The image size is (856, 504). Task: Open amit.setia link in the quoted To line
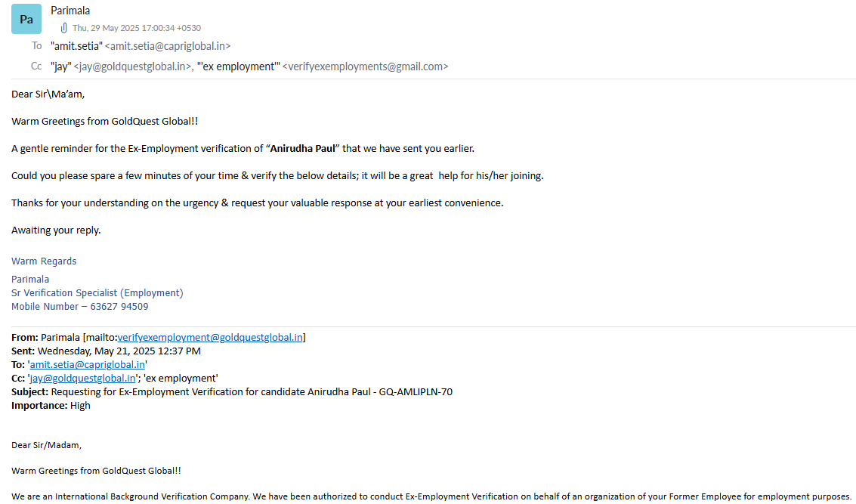point(87,364)
